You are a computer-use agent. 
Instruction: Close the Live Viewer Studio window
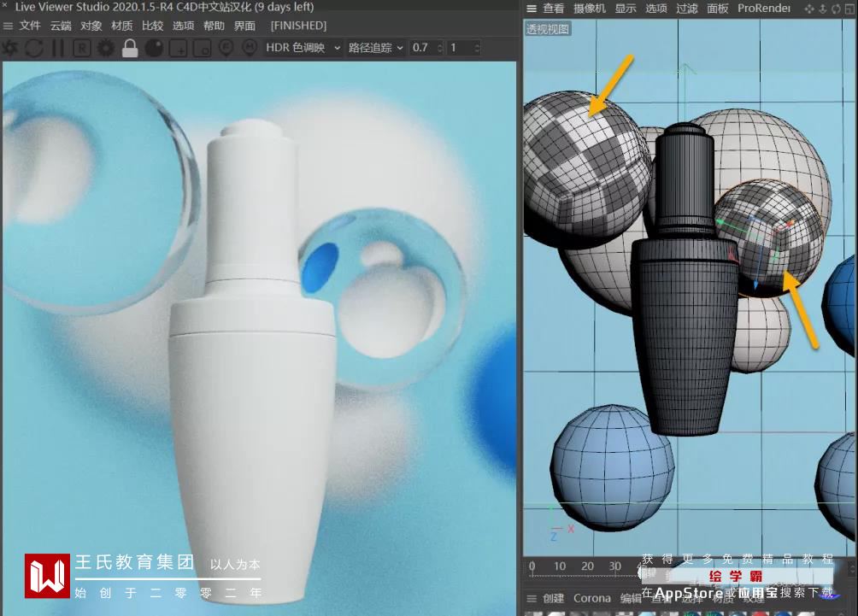4,5
